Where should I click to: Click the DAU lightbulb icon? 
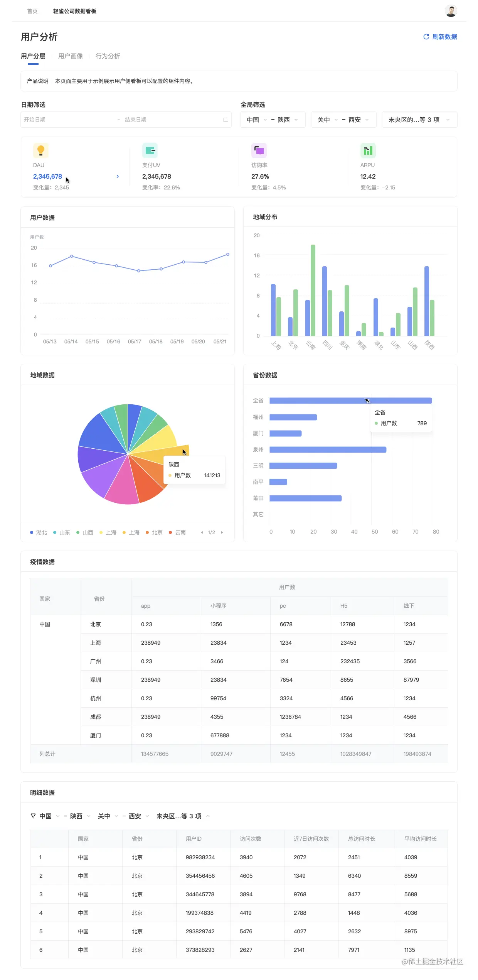[41, 150]
